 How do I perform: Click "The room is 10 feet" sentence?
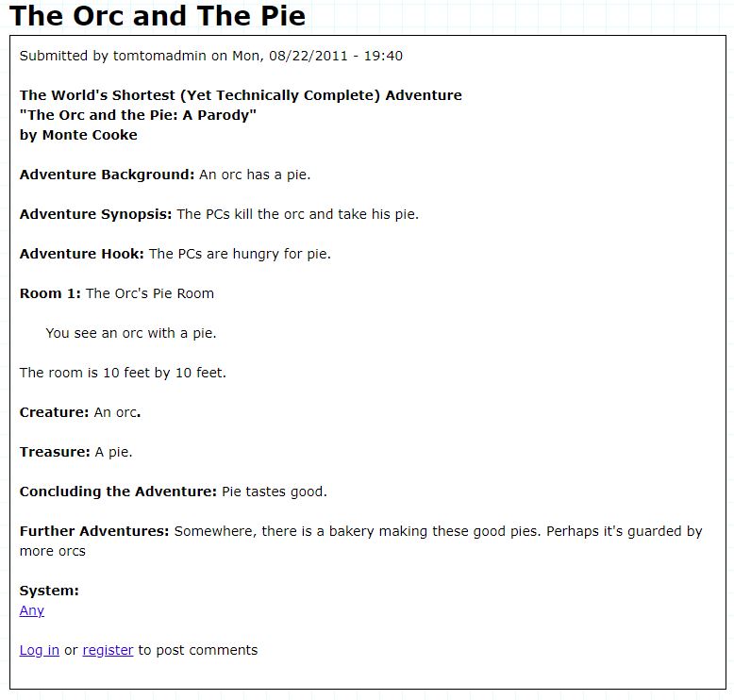(x=123, y=373)
